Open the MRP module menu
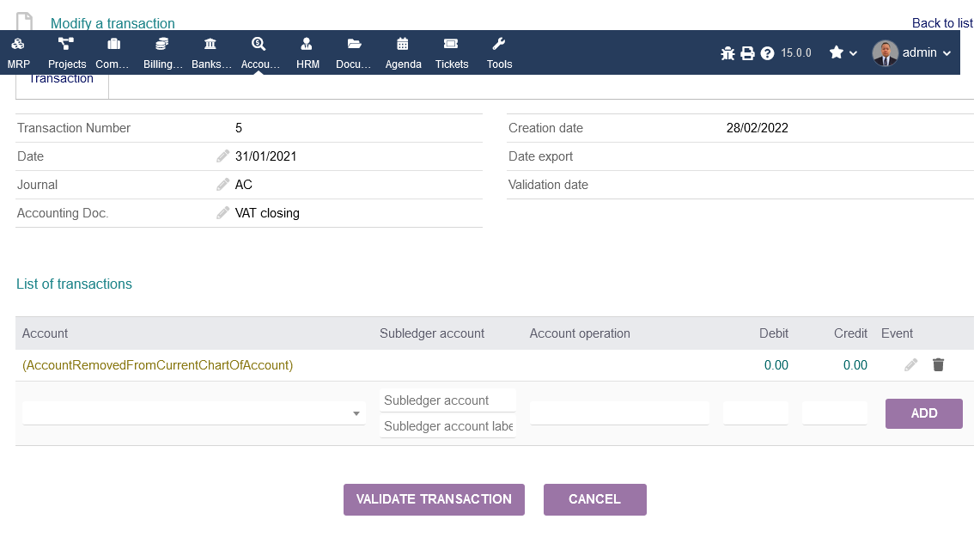The width and height of the screenshot is (980, 556). 18,53
